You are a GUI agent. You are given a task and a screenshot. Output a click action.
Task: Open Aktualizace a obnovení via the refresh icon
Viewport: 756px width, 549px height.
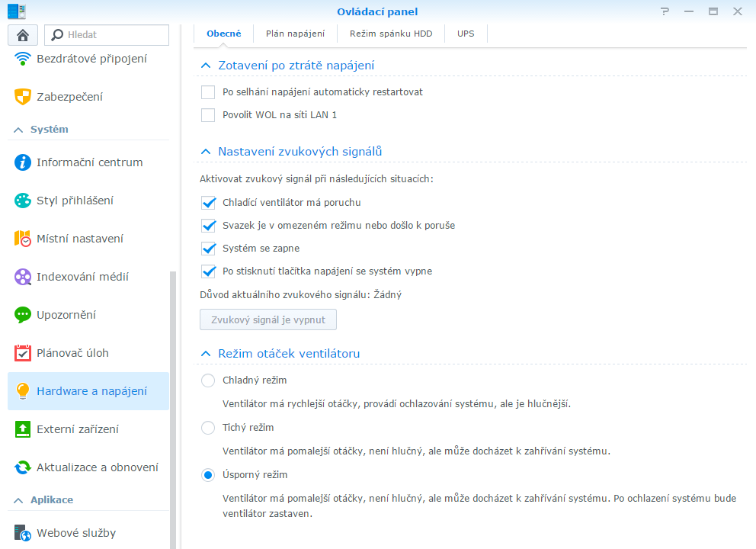tap(22, 467)
